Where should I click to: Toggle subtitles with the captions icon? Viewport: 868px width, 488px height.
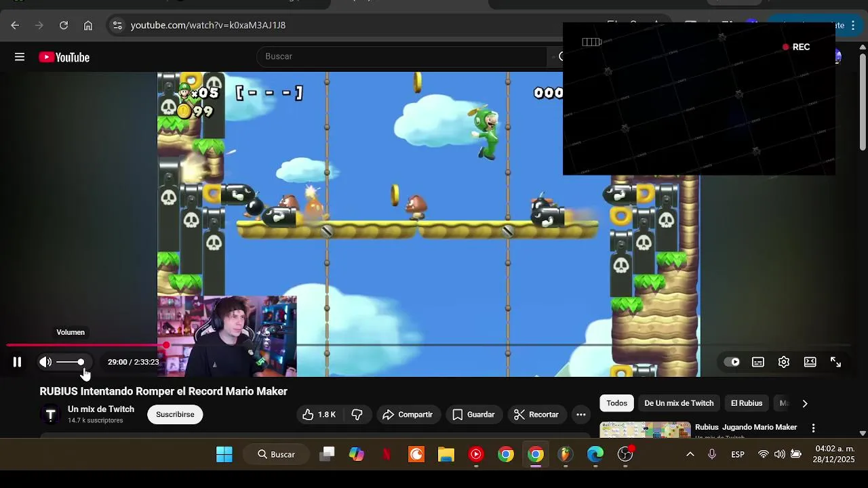pos(758,362)
